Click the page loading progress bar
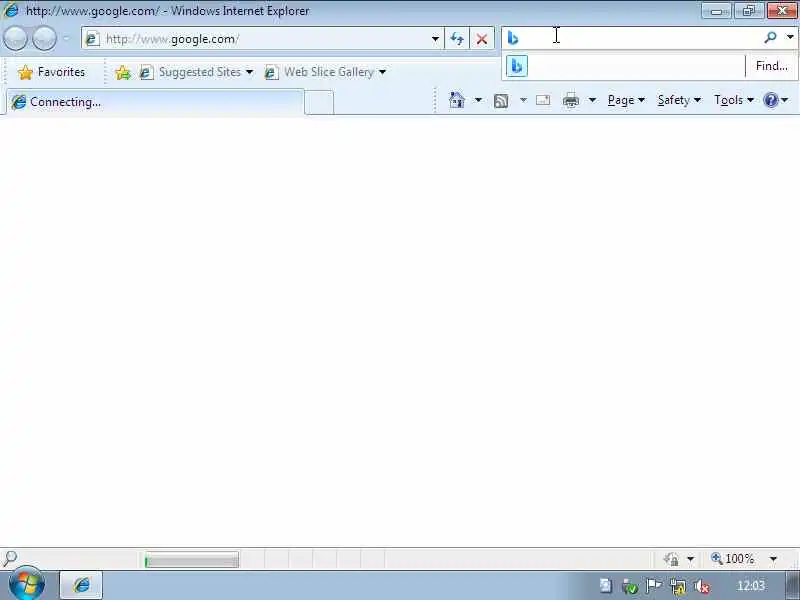 tap(191, 560)
